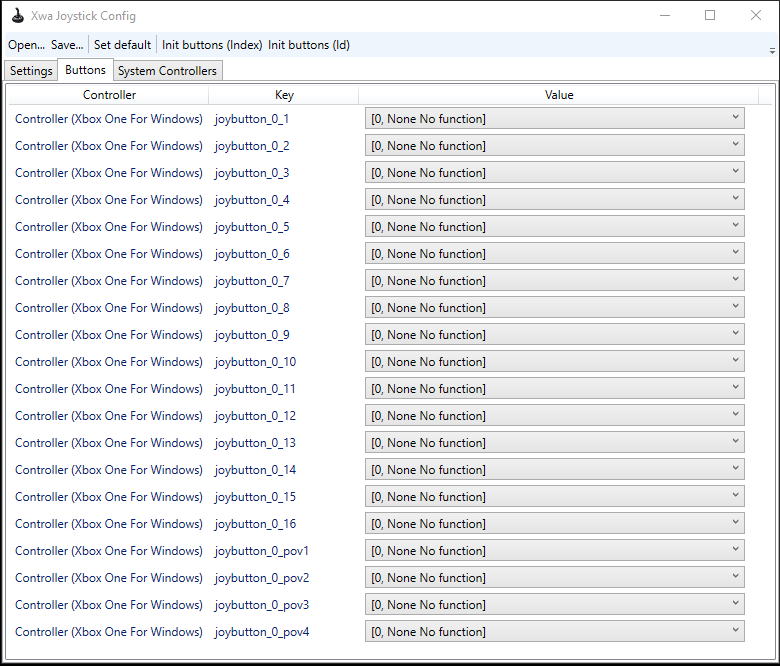Click the Value column header
This screenshot has height=666, width=780.
[x=559, y=95]
